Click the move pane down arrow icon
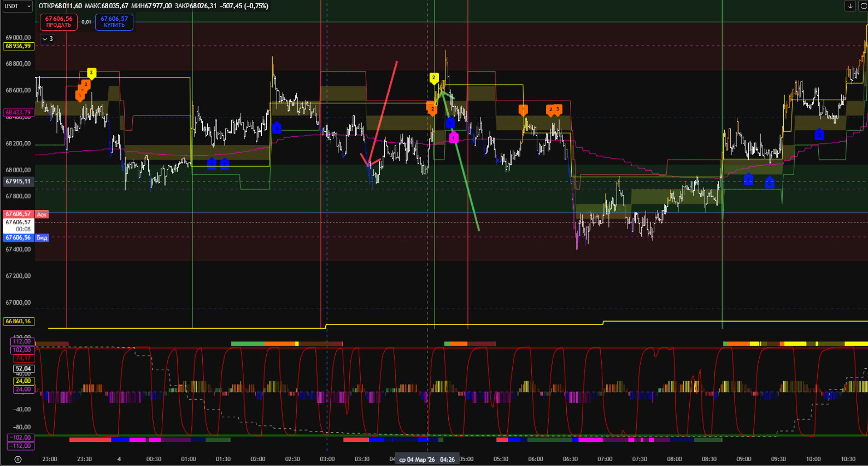This screenshot has width=868, height=466. pos(850,6)
